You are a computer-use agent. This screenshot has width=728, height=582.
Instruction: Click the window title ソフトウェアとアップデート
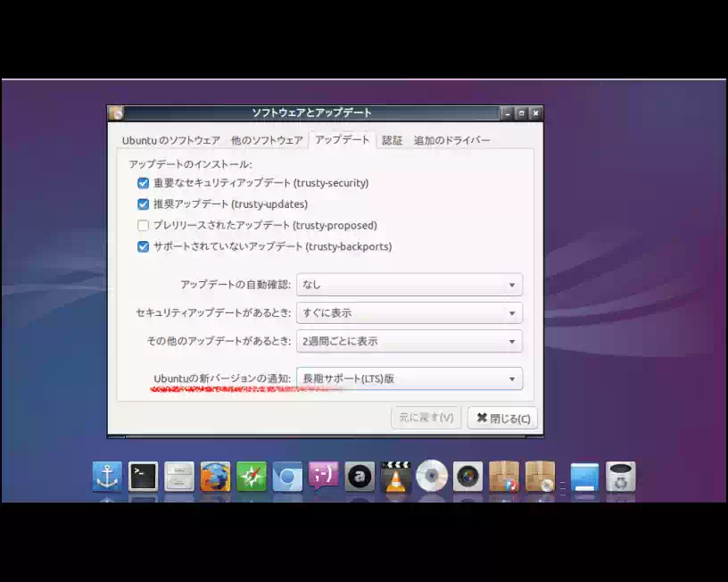[311, 112]
